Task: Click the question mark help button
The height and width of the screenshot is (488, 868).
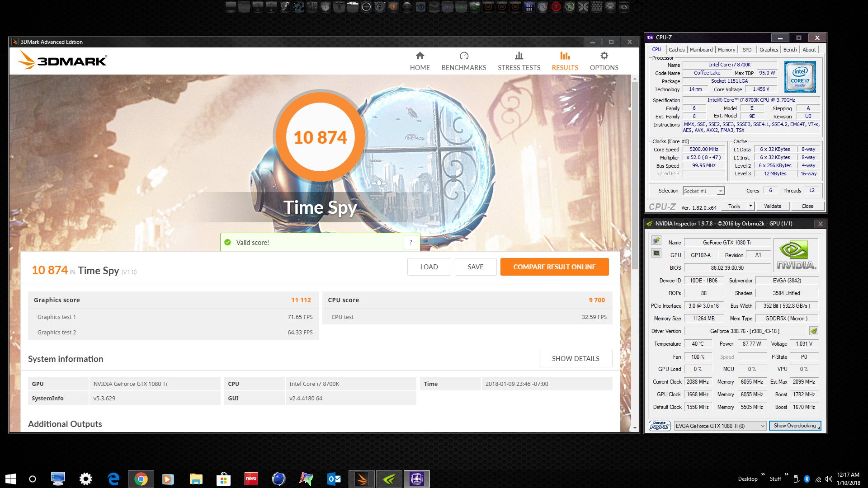Action: tap(410, 242)
